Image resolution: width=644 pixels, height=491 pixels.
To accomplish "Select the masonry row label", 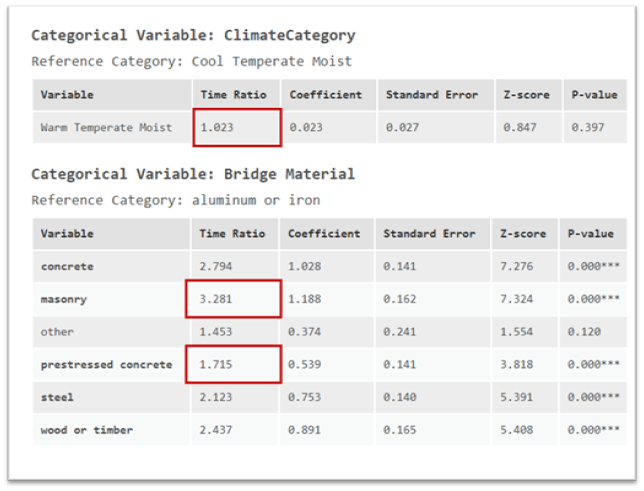I will (65, 299).
